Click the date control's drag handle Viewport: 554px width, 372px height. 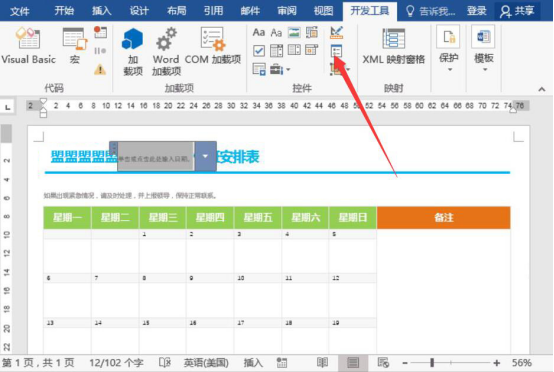113,148
